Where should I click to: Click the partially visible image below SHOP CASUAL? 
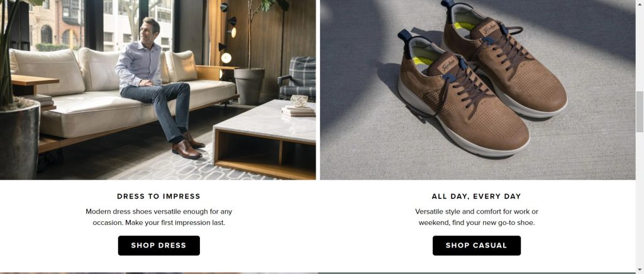[x=477, y=273]
